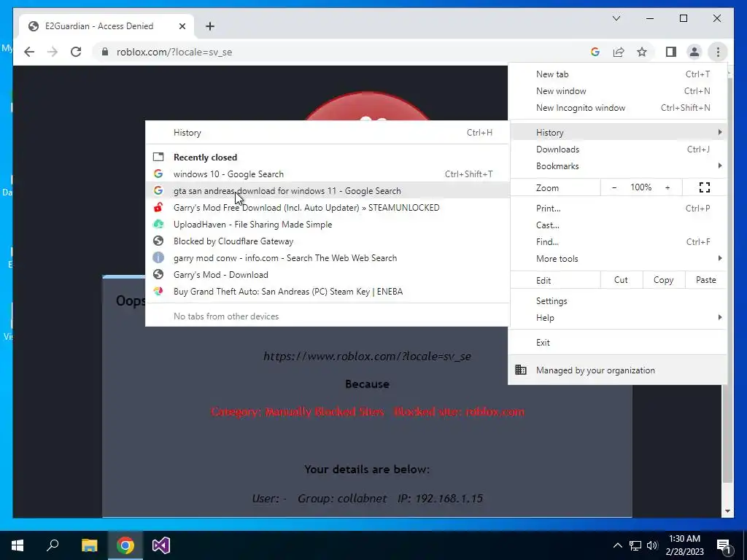Click the Google icon in address bar
Image resolution: width=747 pixels, height=560 pixels.
coord(595,52)
